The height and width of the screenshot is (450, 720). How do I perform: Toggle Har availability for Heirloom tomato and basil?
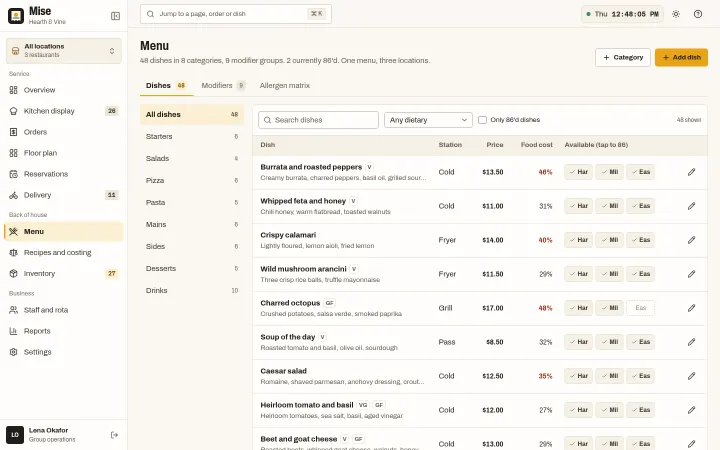(x=579, y=410)
